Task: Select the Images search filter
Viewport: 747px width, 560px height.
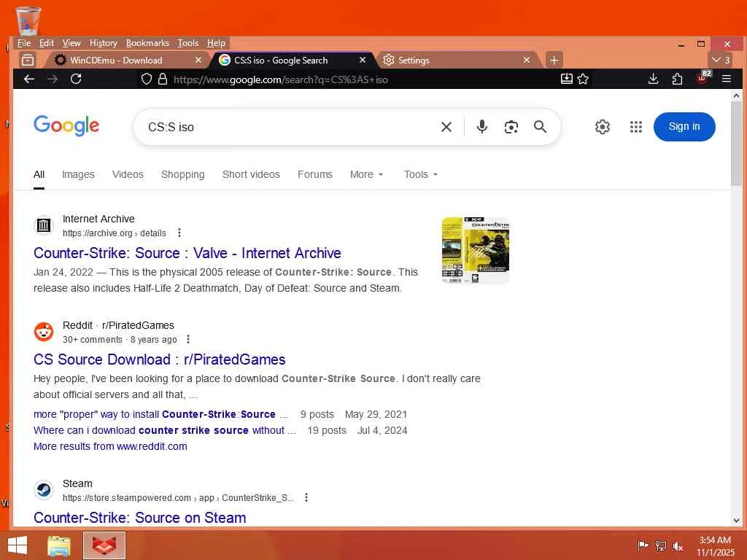Action: pos(78,175)
